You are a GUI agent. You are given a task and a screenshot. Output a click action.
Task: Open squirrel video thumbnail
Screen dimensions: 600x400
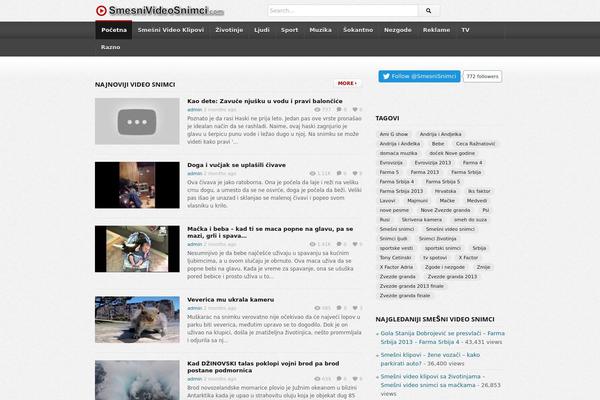pyautogui.click(x=137, y=320)
